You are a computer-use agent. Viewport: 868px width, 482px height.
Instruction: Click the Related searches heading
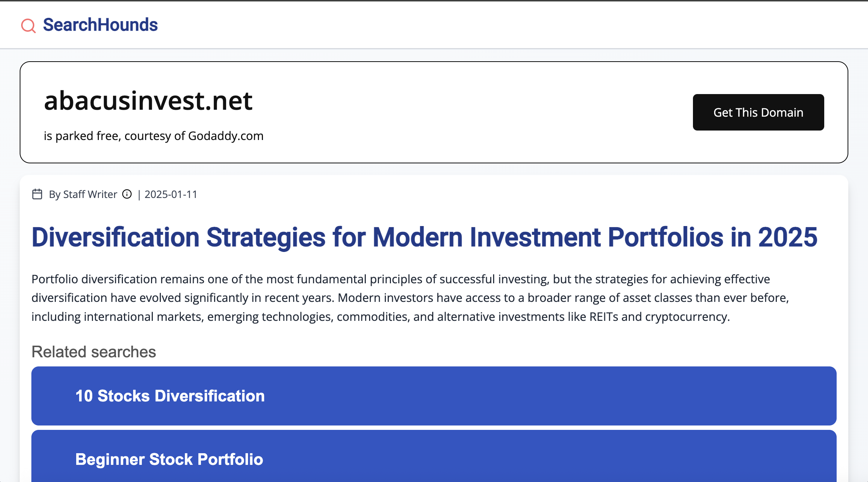tap(94, 352)
